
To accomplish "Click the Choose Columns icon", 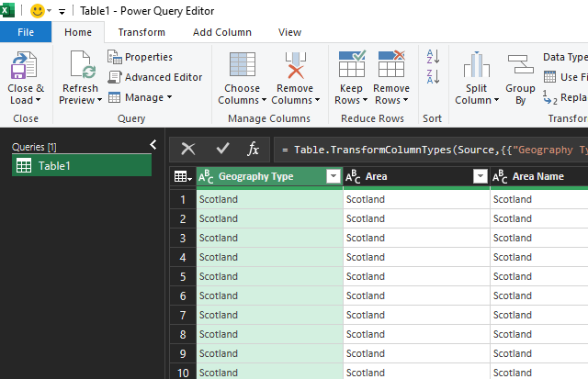I will coord(243,64).
